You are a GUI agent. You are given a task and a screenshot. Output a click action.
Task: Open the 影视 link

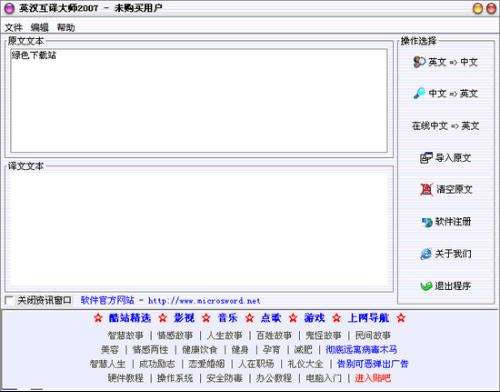184,318
